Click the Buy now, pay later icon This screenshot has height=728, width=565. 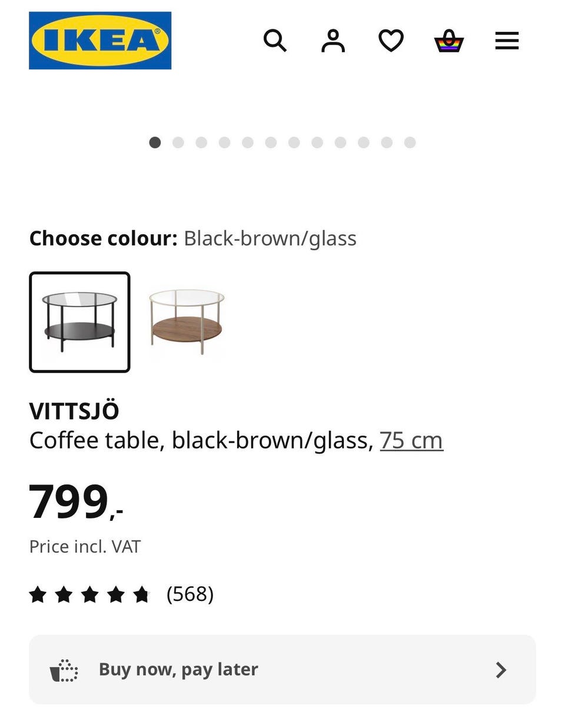64,670
